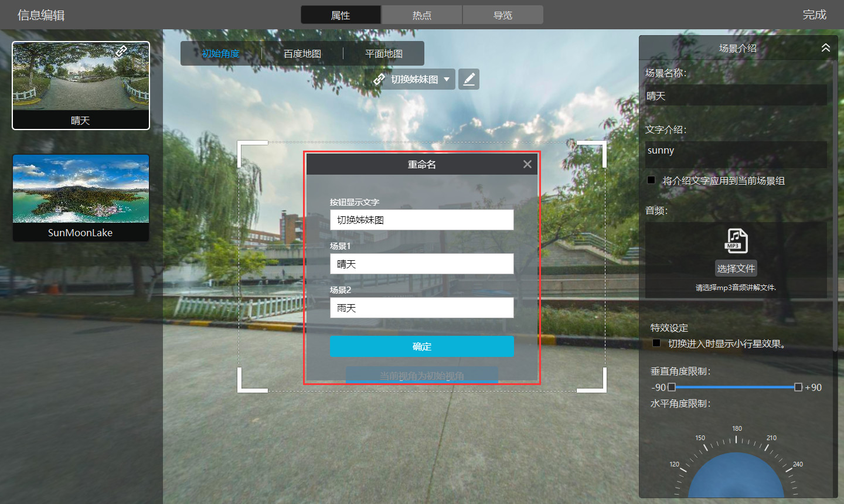This screenshot has height=504, width=844.
Task: Enable 将介绍文字应用到当前场景组 checkbox
Action: pyautogui.click(x=651, y=181)
